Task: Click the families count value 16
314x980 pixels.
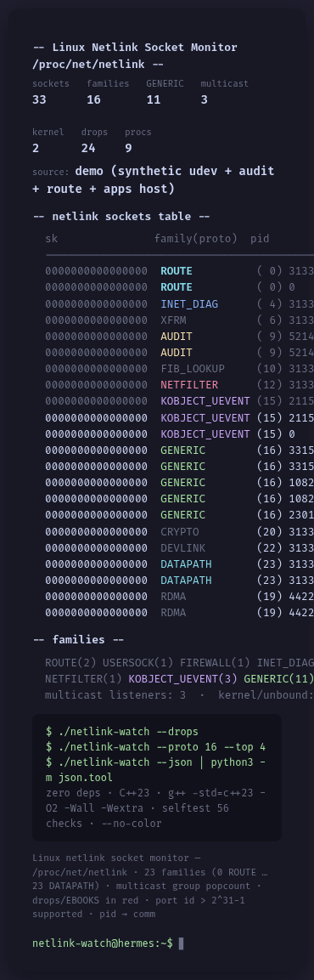Action: (93, 99)
